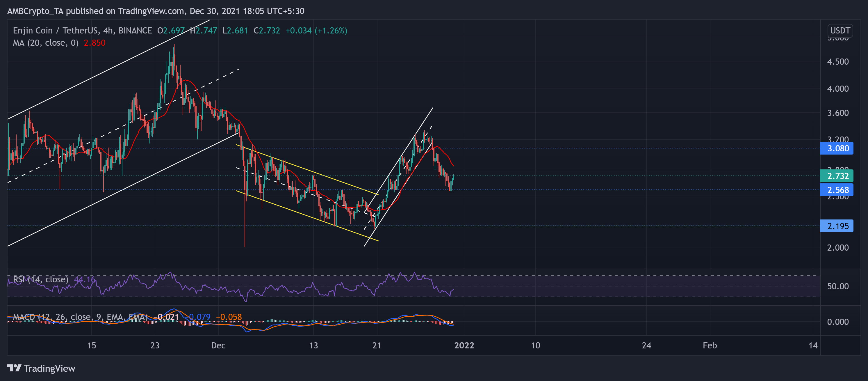Viewport: 868px width, 381px height.
Task: Click the 2022 marker on the time axis
Action: tap(465, 345)
